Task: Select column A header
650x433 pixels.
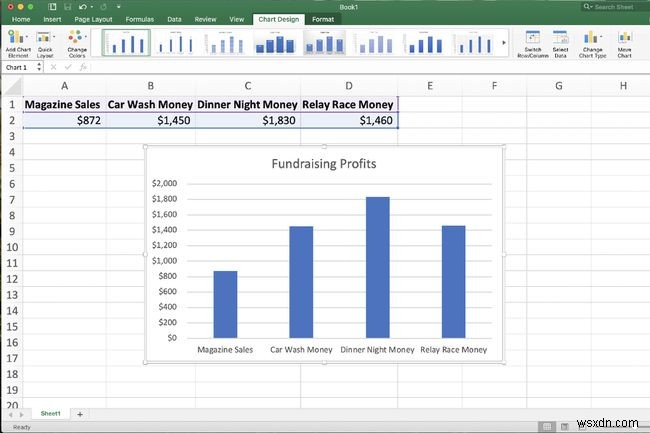Action: click(x=64, y=86)
